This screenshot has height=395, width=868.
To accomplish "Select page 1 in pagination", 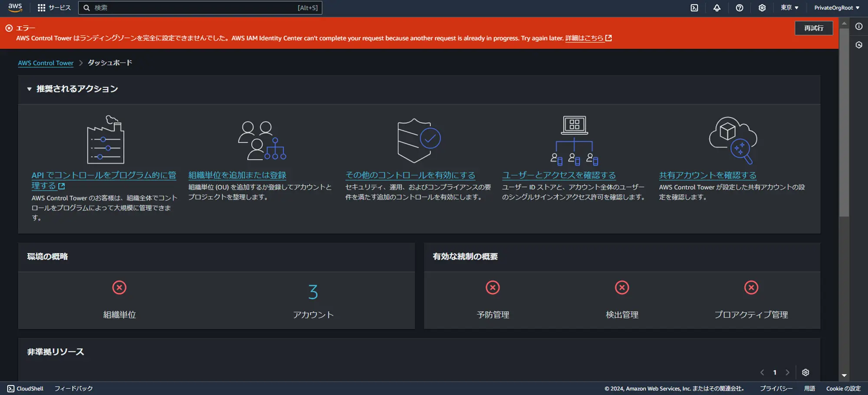I will pos(775,372).
